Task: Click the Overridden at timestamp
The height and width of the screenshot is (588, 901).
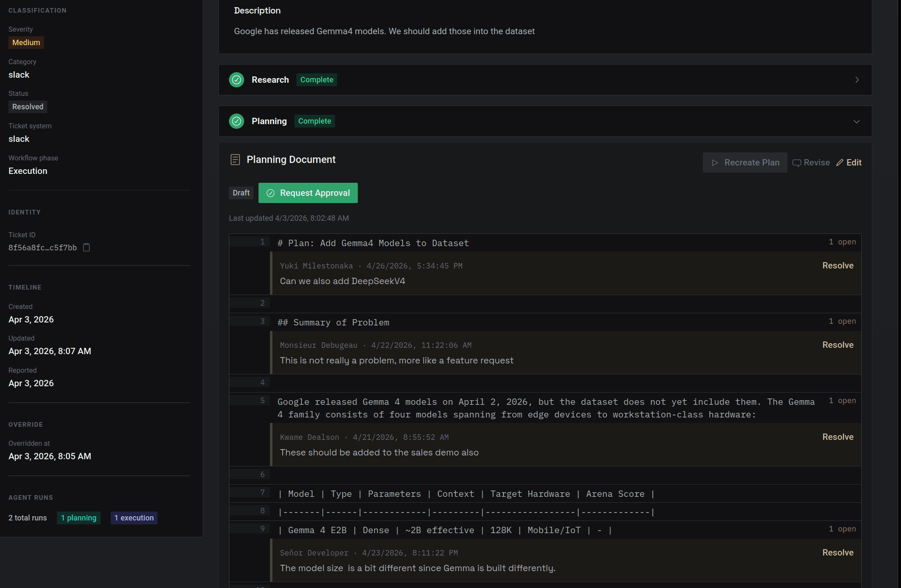Action: pos(50,456)
